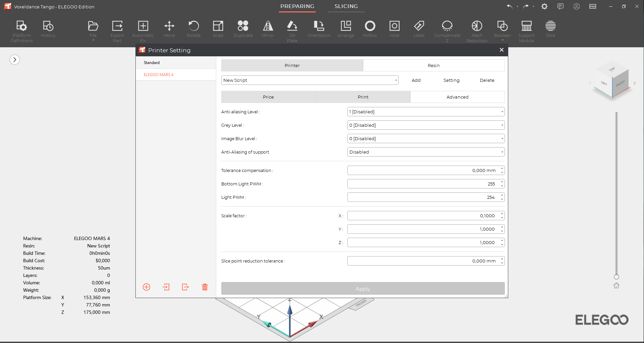Switch to the Resin tab
The width and height of the screenshot is (644, 343).
point(433,65)
